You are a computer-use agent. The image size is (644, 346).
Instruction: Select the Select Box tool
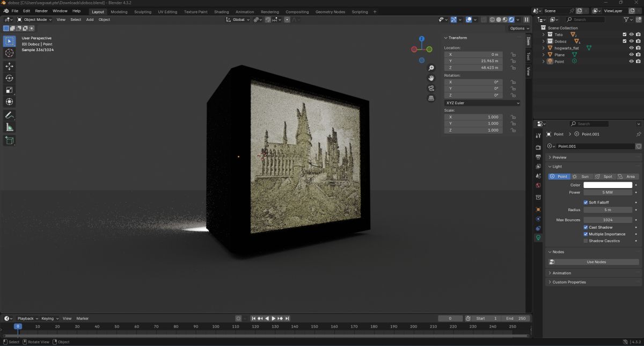point(9,41)
